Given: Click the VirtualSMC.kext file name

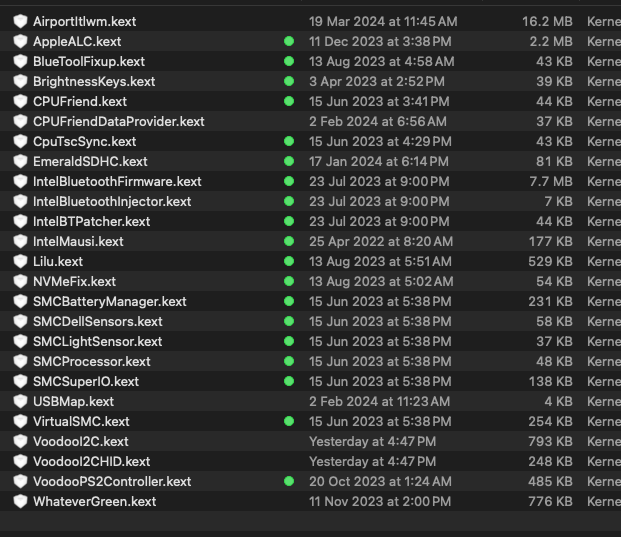Looking at the screenshot, I should point(81,421).
